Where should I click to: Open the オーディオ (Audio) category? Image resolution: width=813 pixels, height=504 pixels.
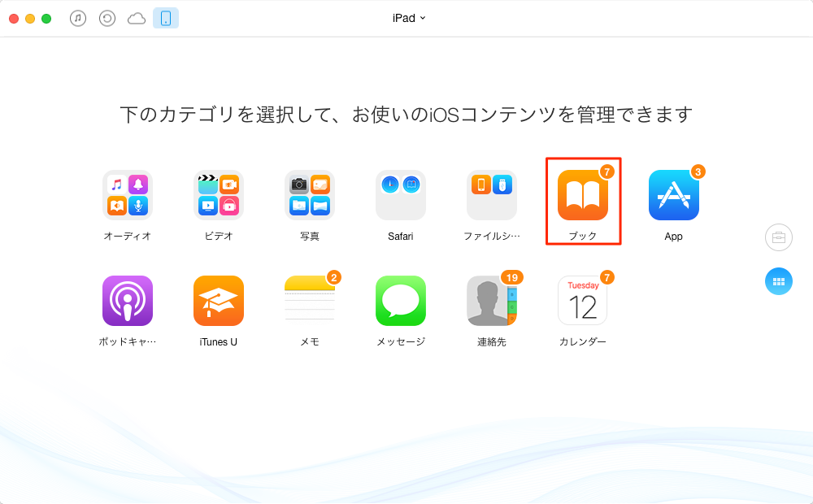[x=128, y=195]
